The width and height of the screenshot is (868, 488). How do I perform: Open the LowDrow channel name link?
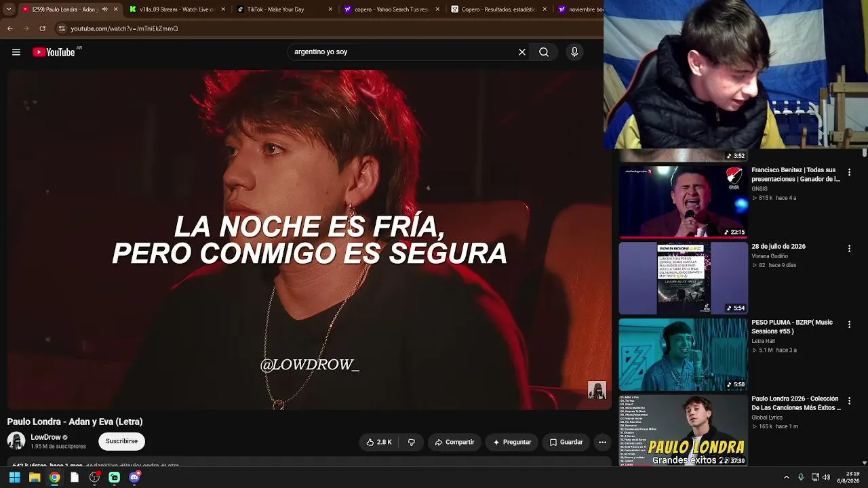(x=45, y=437)
